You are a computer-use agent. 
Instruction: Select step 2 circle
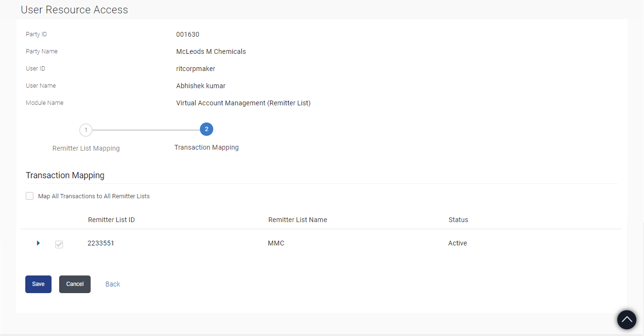(206, 129)
